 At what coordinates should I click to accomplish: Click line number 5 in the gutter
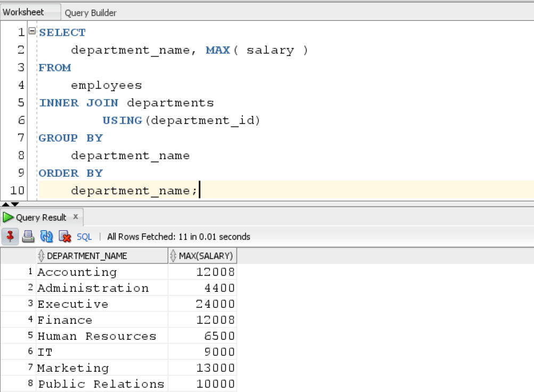pos(20,102)
